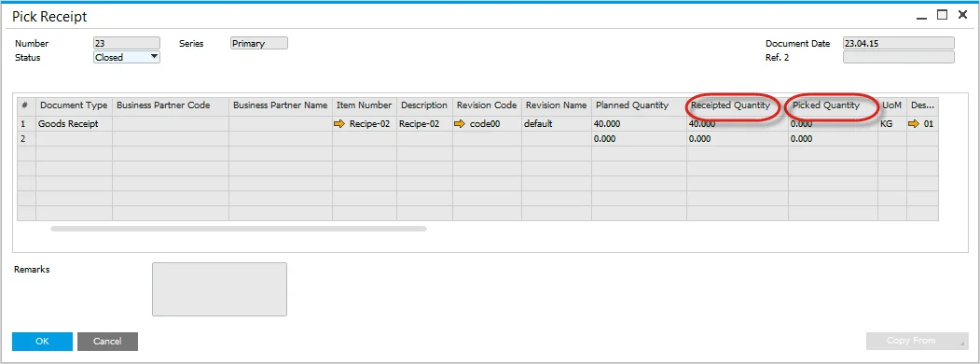
Task: Click the Planned Quantity column header
Action: [x=638, y=105]
